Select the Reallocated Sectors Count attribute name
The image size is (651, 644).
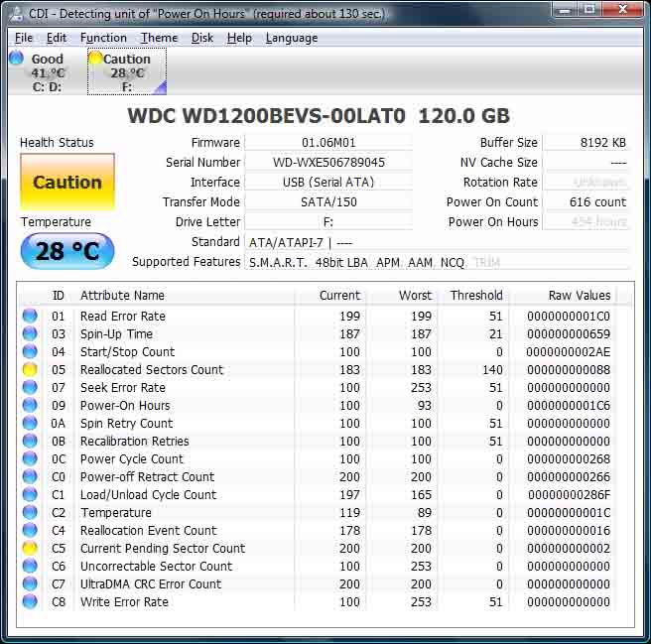tap(152, 369)
